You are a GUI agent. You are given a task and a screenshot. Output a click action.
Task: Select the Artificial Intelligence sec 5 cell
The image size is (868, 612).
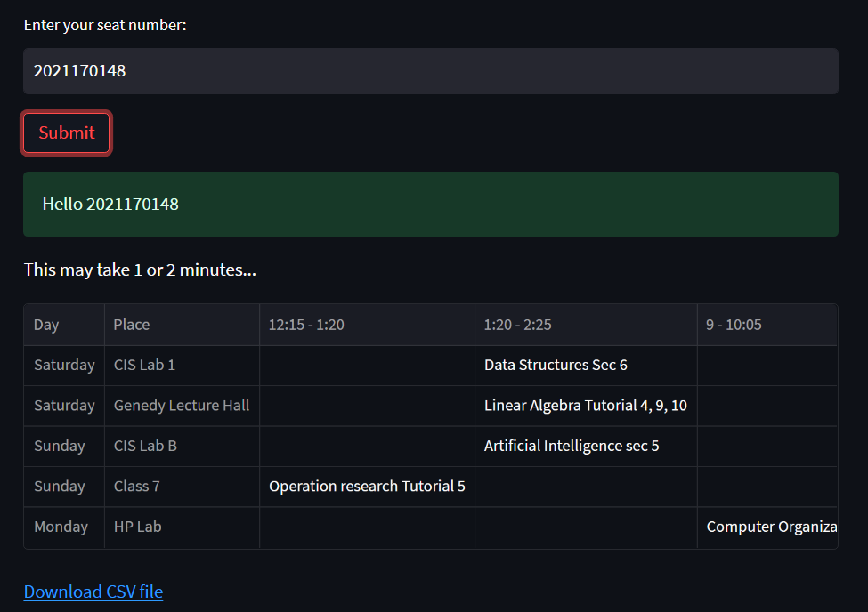(571, 446)
